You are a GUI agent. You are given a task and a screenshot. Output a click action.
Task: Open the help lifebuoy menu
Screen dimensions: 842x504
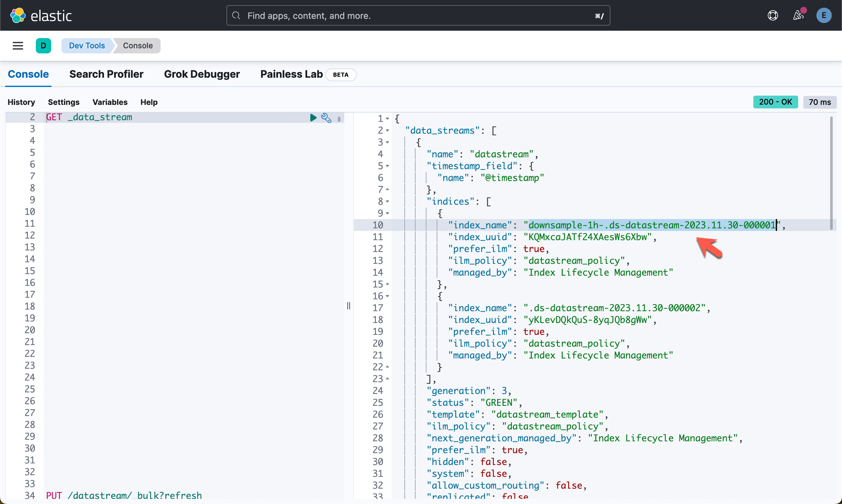773,16
